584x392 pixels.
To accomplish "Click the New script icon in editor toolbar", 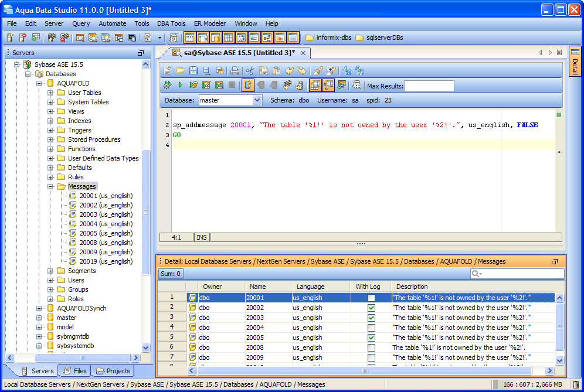I will click(168, 70).
